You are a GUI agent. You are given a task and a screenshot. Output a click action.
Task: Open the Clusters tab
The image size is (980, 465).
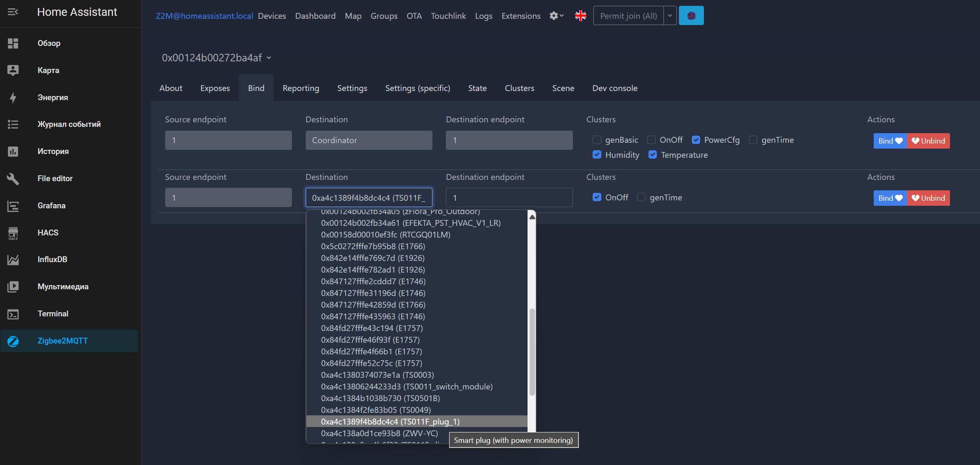pos(519,88)
